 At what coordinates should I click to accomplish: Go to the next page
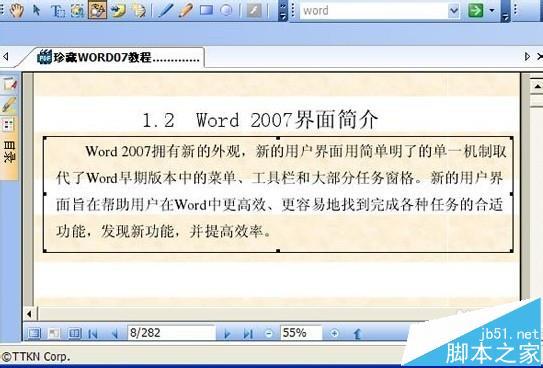tap(227, 333)
